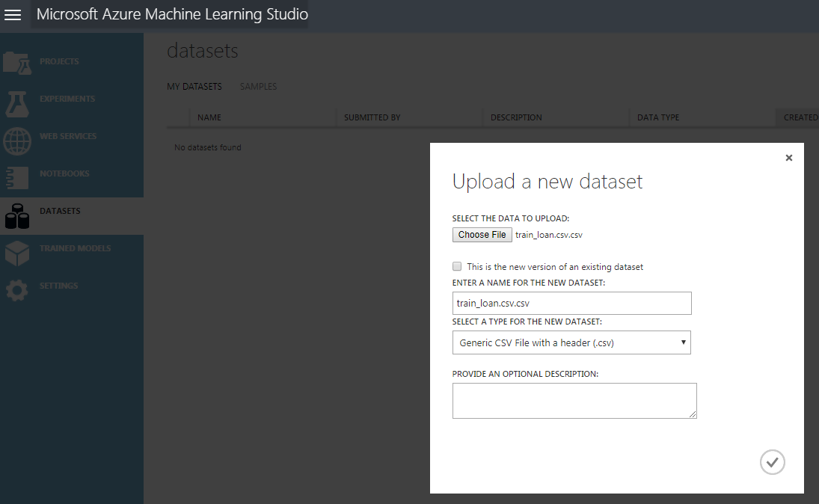Sort by the Submitted By column header

pos(372,117)
